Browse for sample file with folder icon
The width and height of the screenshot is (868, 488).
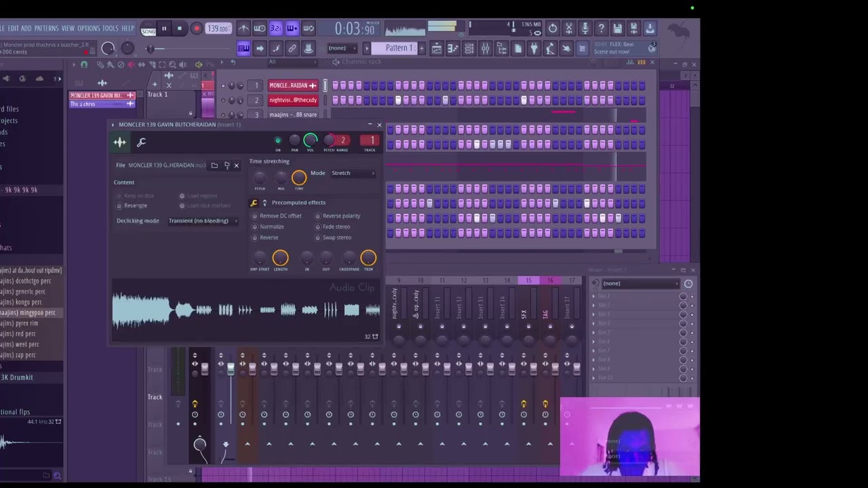pyautogui.click(x=214, y=165)
